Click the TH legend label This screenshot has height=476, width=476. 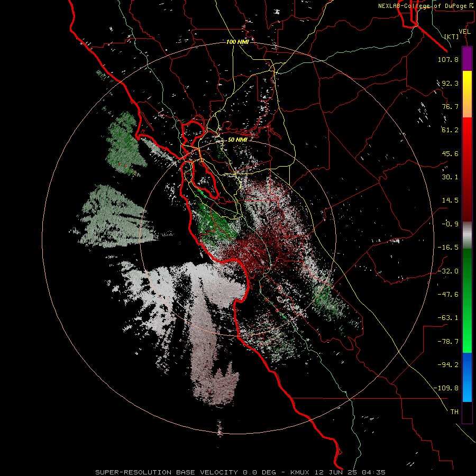coord(454,412)
